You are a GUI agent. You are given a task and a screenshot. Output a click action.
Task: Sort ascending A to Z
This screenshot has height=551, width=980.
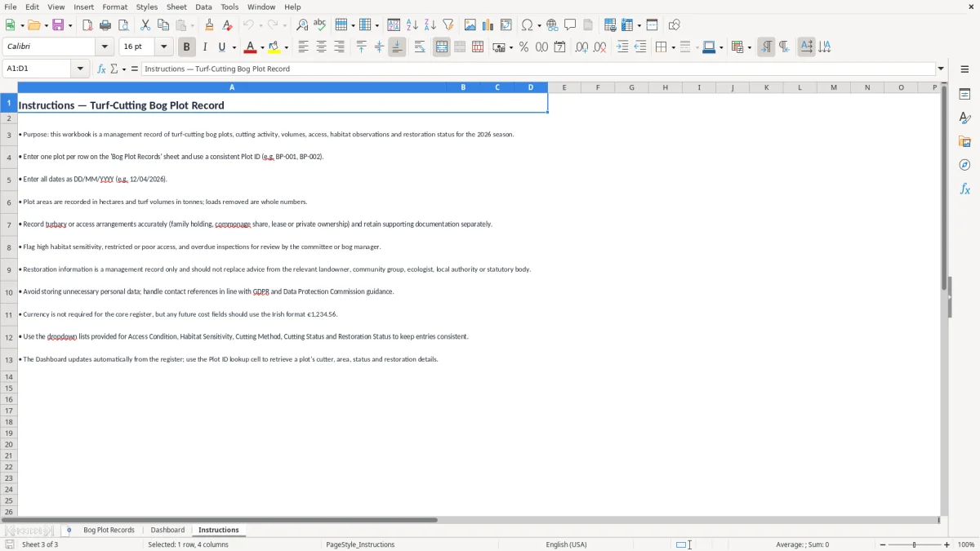tap(412, 25)
